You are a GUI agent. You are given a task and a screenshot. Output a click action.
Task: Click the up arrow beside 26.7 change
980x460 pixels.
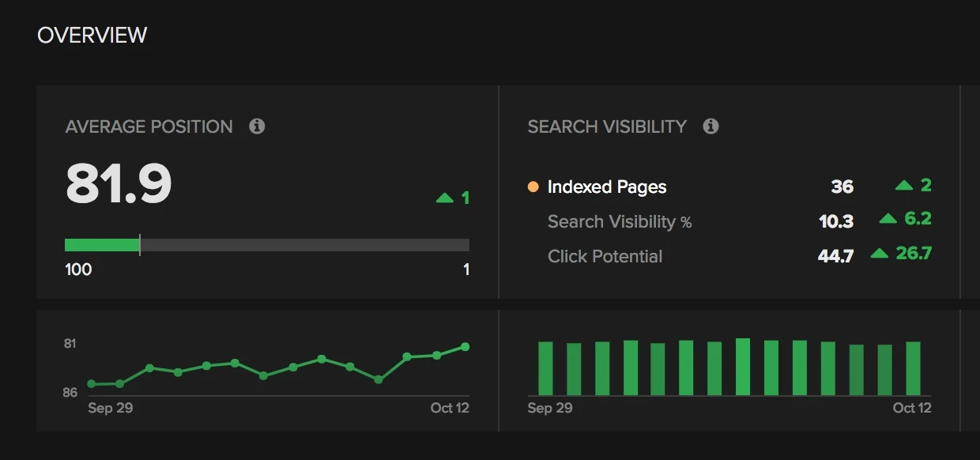pos(880,254)
